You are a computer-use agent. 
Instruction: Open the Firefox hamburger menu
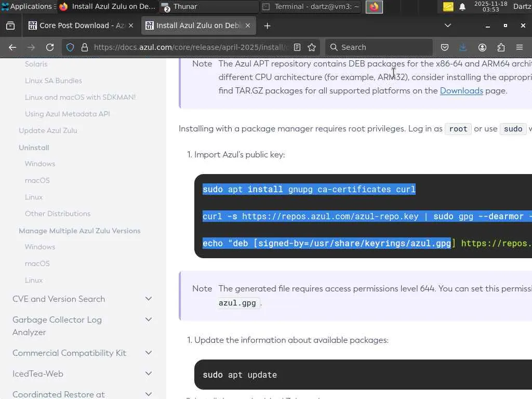point(520,47)
